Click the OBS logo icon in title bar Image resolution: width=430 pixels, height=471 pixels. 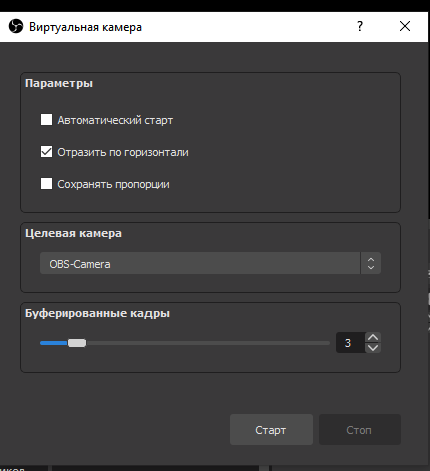point(16,26)
